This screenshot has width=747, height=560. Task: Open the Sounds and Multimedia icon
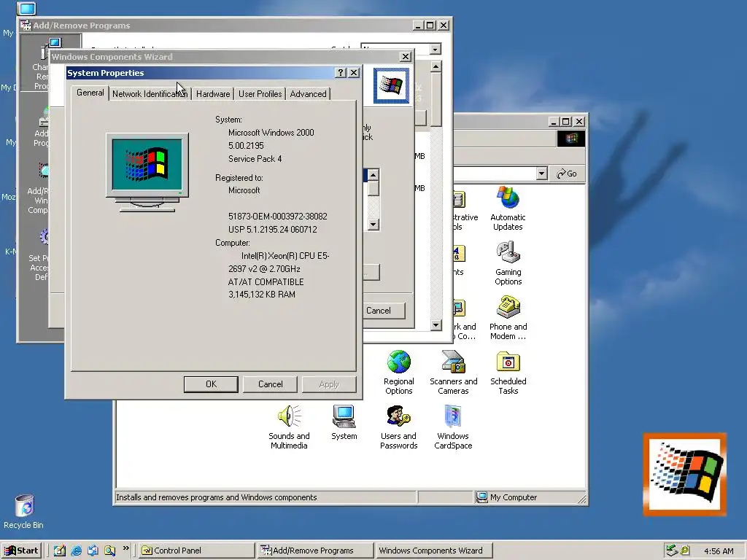pyautogui.click(x=289, y=427)
